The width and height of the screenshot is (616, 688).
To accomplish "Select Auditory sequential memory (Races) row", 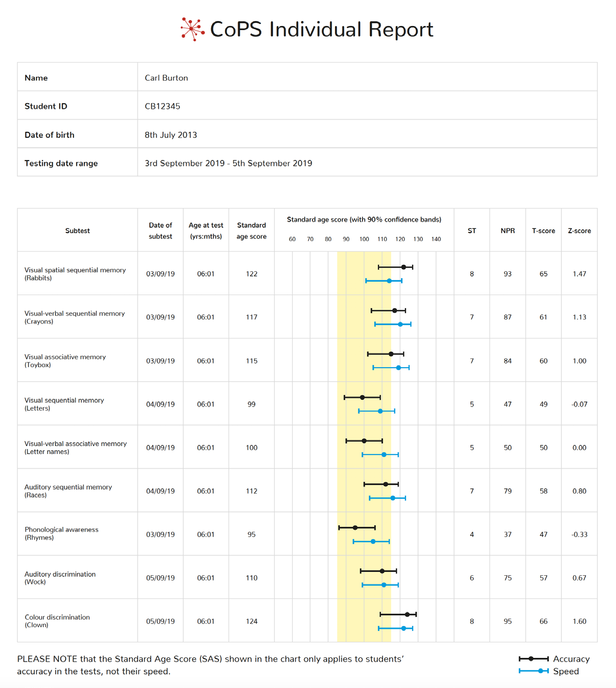I will 307,490.
